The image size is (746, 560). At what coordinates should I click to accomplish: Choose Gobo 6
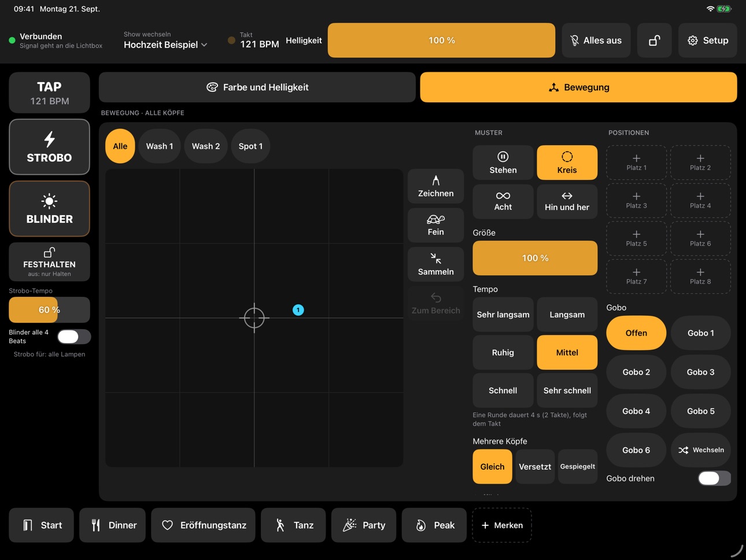coord(636,450)
